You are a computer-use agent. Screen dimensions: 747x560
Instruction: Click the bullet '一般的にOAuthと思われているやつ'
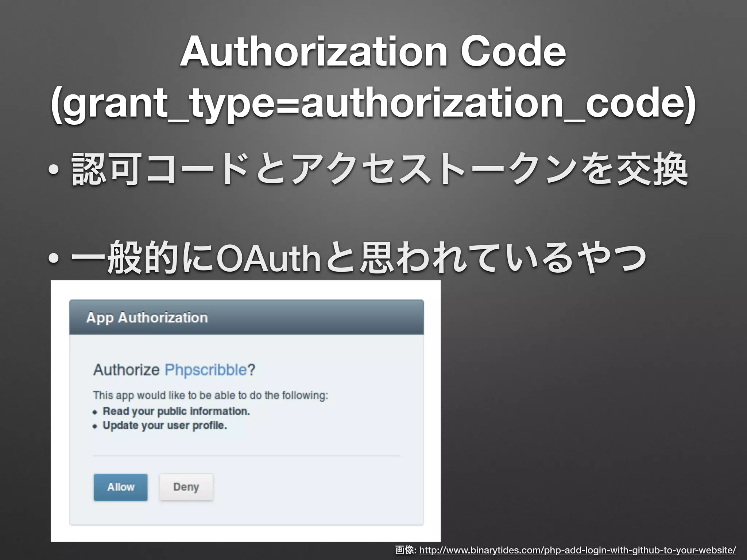point(359,258)
